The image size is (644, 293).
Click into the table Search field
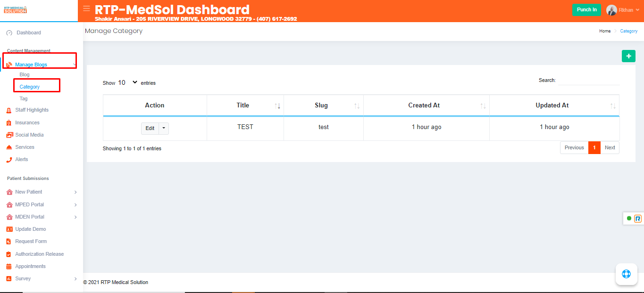click(x=589, y=81)
